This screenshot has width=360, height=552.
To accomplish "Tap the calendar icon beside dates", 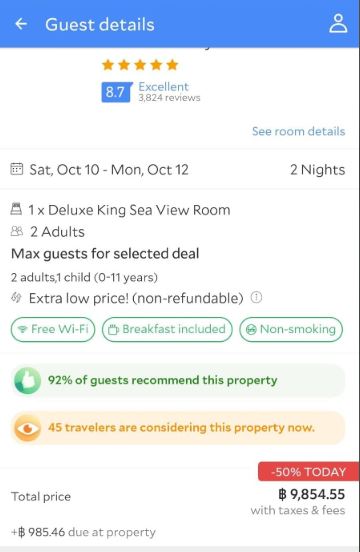I will coord(17,169).
